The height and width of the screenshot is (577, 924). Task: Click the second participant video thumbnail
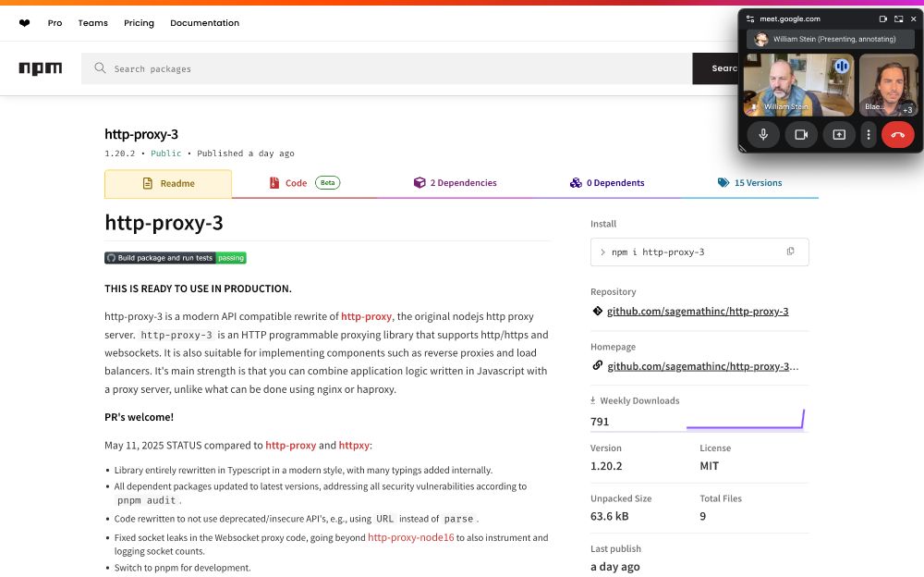tap(888, 84)
